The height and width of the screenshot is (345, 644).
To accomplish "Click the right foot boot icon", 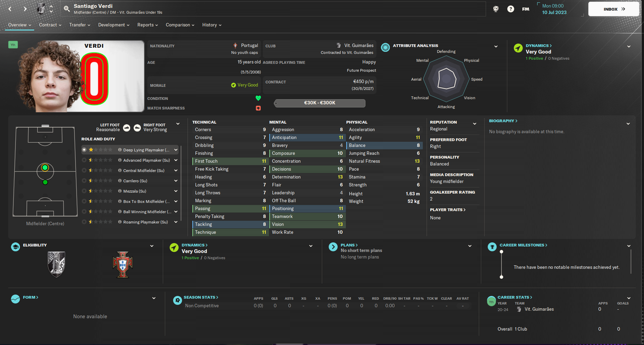I will click(137, 128).
